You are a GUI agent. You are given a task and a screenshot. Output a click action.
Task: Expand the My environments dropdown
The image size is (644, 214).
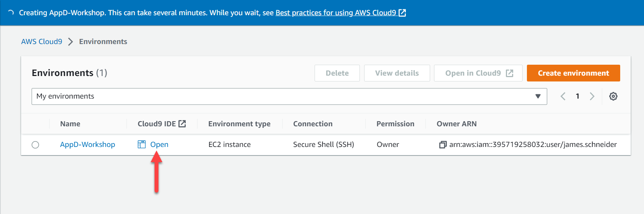[x=289, y=96]
